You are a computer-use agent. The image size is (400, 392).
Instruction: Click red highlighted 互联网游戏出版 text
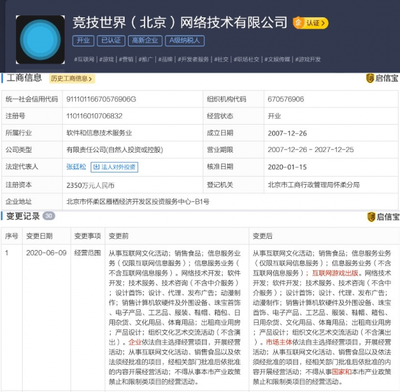coord(335,273)
